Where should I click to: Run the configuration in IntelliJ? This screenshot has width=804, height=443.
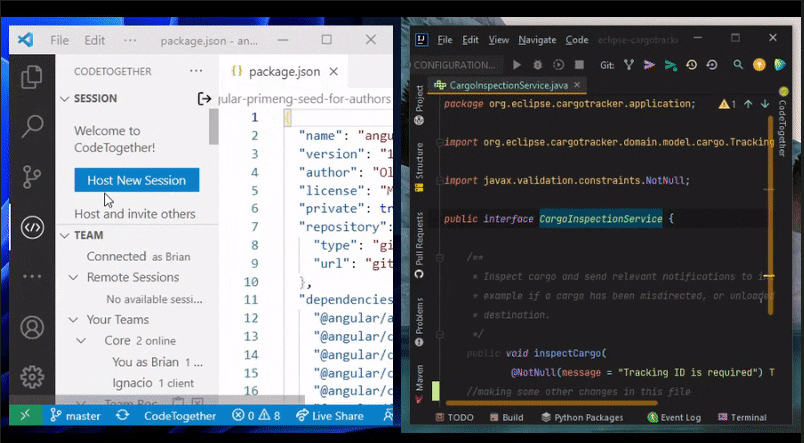click(517, 65)
